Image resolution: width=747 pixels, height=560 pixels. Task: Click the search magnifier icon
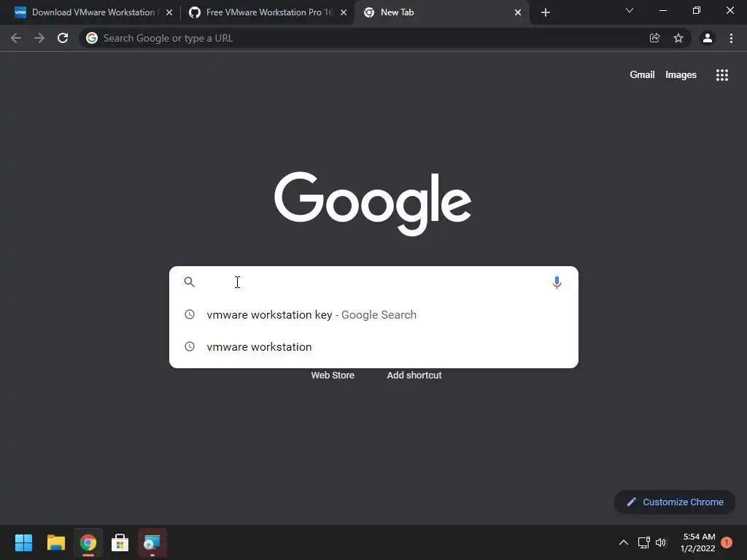[x=189, y=282]
